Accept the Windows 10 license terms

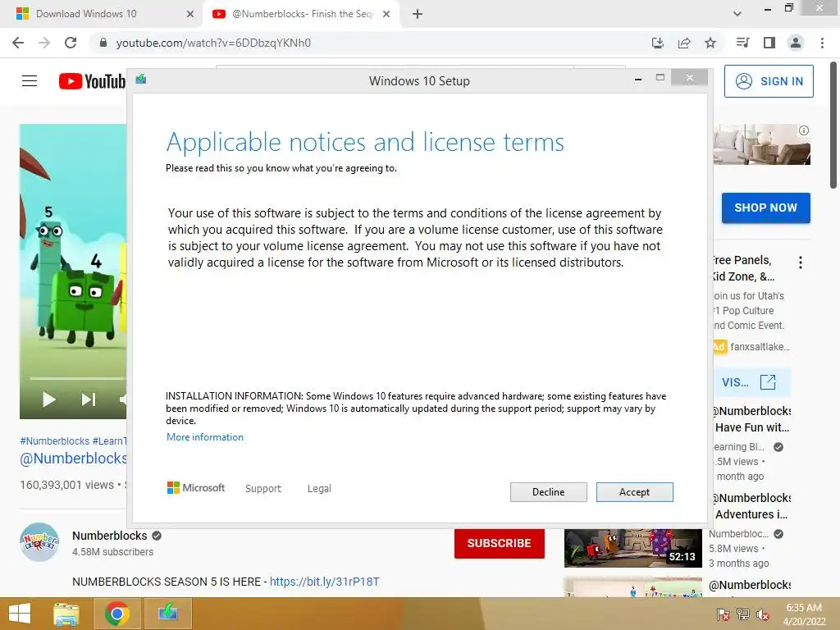(x=634, y=492)
